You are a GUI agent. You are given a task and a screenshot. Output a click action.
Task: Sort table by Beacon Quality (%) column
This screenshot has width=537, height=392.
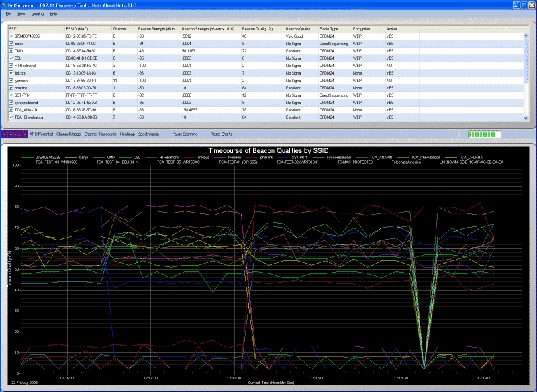tap(258, 30)
